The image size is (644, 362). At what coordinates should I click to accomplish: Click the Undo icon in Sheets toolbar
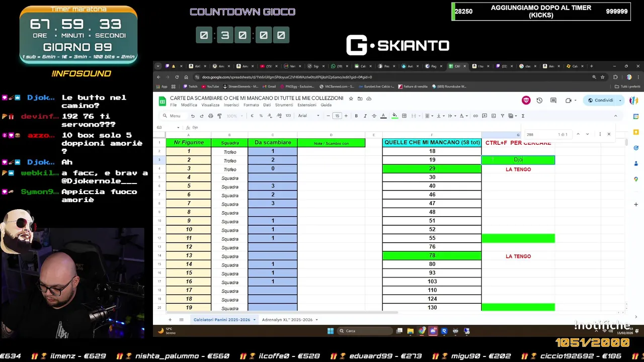(193, 116)
